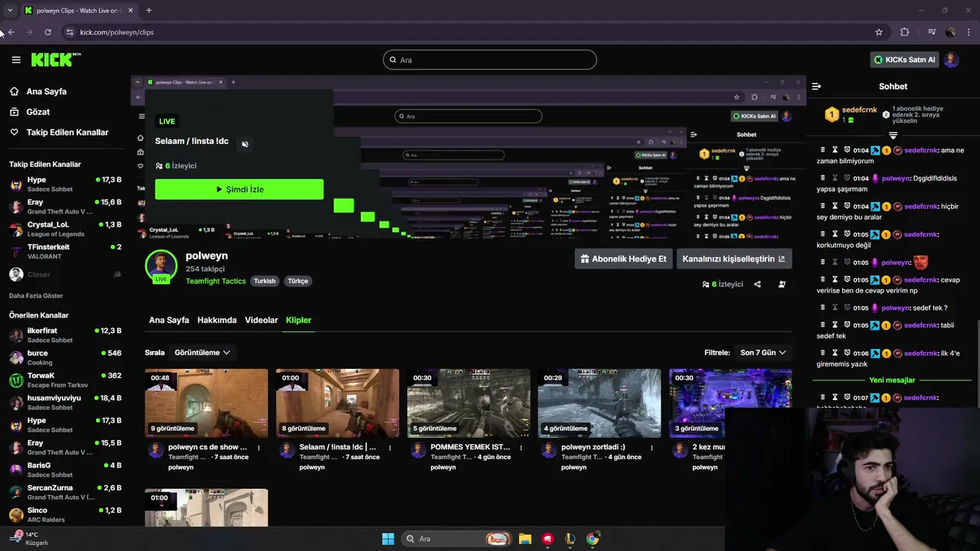Switch to the Ana Sayfa channel tab
This screenshot has height=551, width=980.
[x=168, y=320]
